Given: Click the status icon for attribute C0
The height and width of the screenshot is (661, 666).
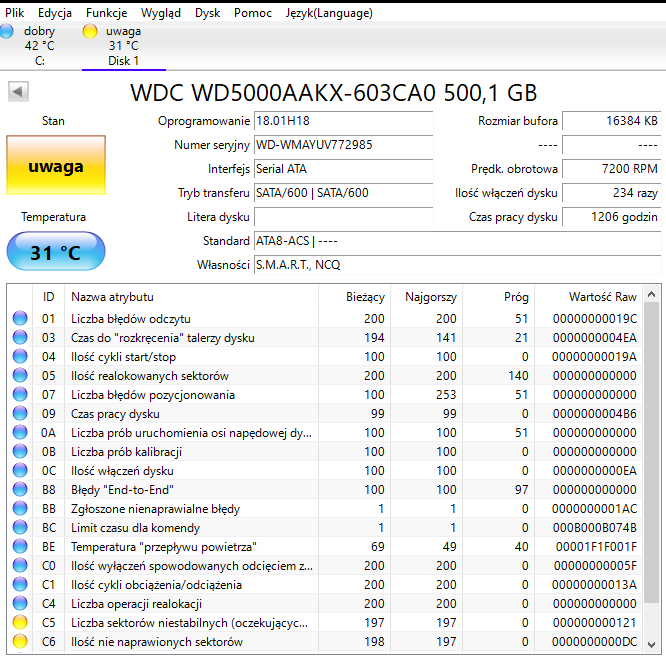Looking at the screenshot, I should click(20, 565).
